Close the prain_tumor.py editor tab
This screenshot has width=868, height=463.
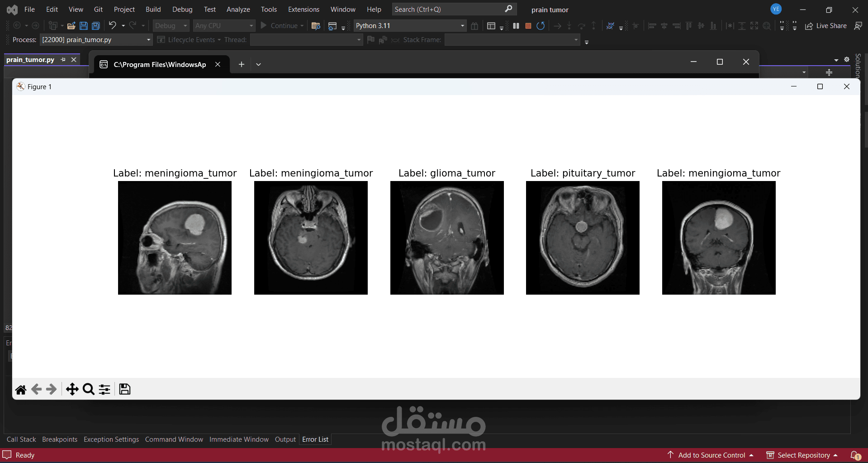tap(74, 60)
